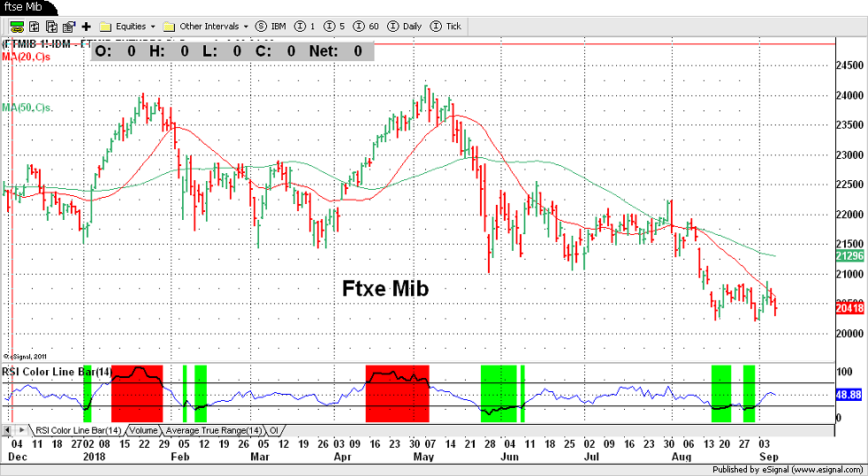The height and width of the screenshot is (476, 868).
Task: Click the blue 48.88 RSI value tag
Action: click(849, 394)
